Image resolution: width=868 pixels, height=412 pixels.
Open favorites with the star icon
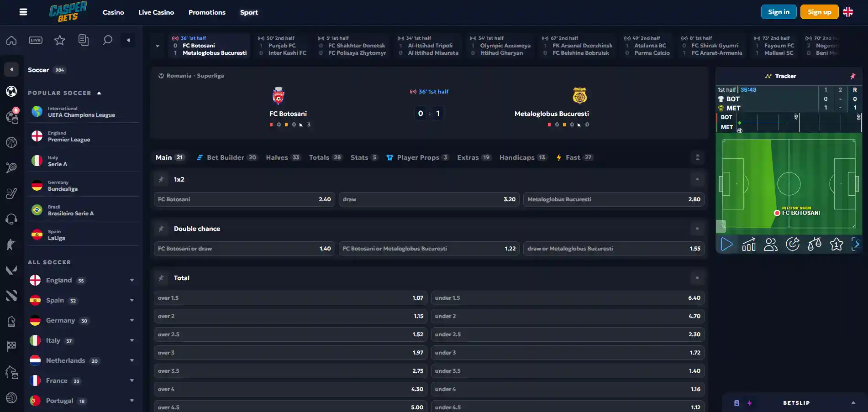(60, 40)
